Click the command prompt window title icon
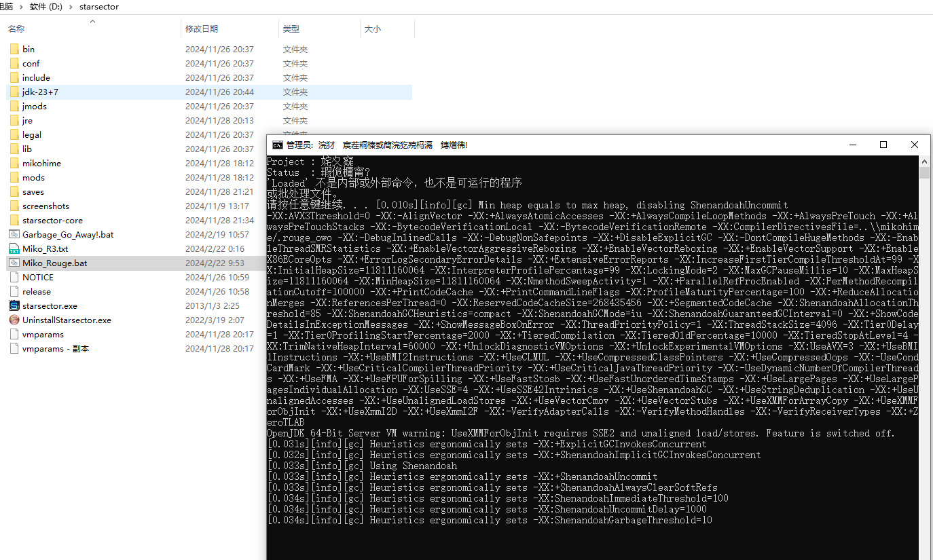Viewport: 933px width, 560px height. pyautogui.click(x=277, y=145)
